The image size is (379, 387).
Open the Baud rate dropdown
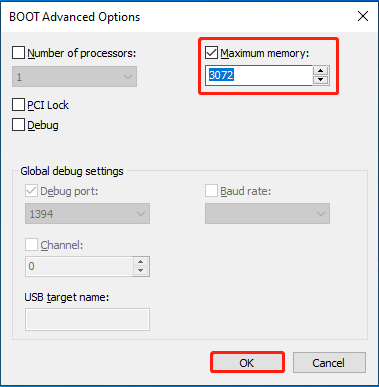267,214
